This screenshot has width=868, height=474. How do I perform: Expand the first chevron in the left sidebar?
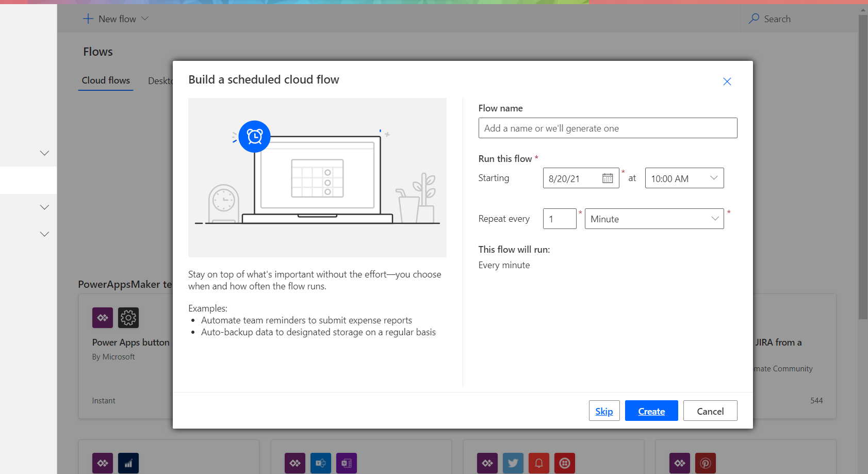[x=44, y=153]
